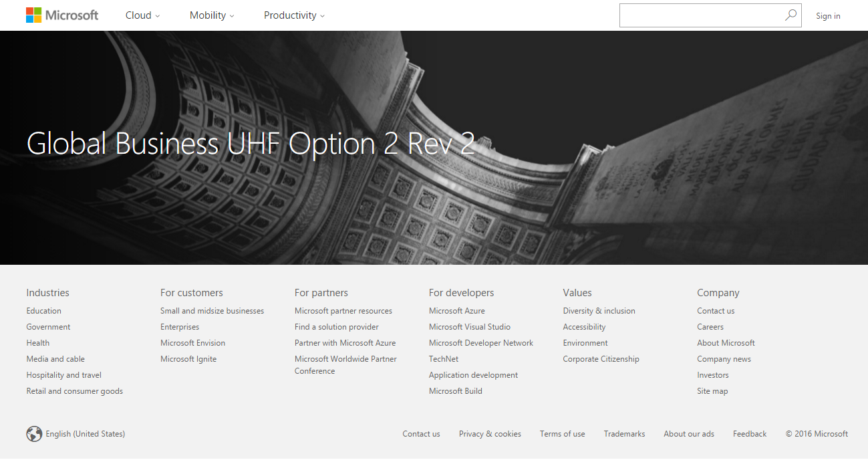Open the Health link under Industries
Viewport: 868px width, 462px height.
point(38,343)
